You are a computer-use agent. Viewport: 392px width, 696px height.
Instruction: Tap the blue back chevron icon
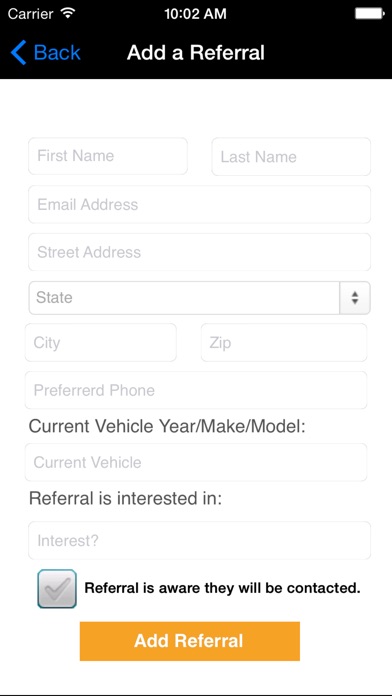point(19,52)
